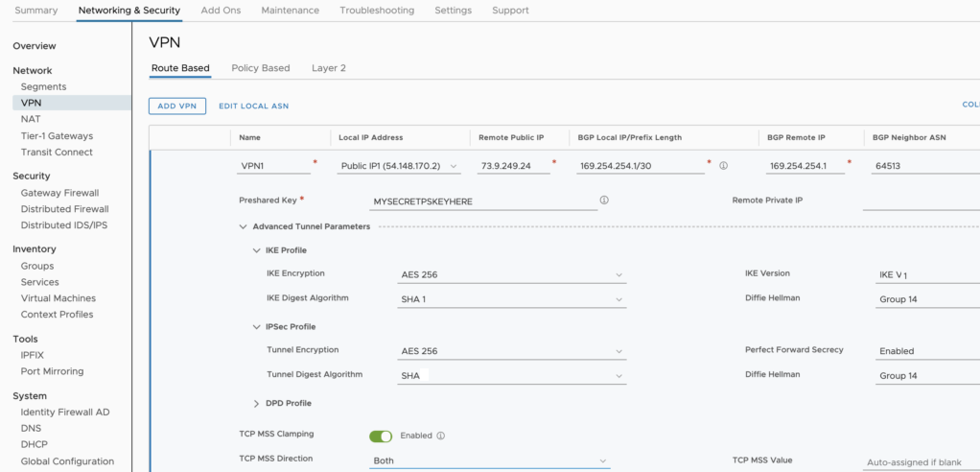The width and height of the screenshot is (980, 472).
Task: Click info icon next to BGP Local IP field
Action: (723, 165)
